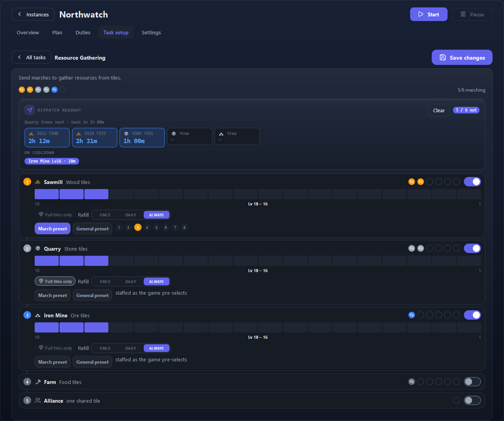Go to the Settings tab
This screenshot has width=504, height=421.
coord(151,32)
